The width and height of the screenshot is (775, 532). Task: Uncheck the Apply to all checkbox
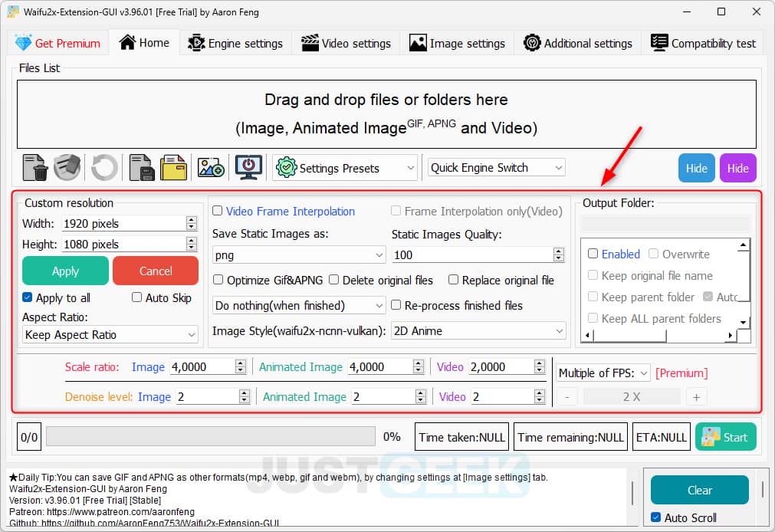click(27, 297)
